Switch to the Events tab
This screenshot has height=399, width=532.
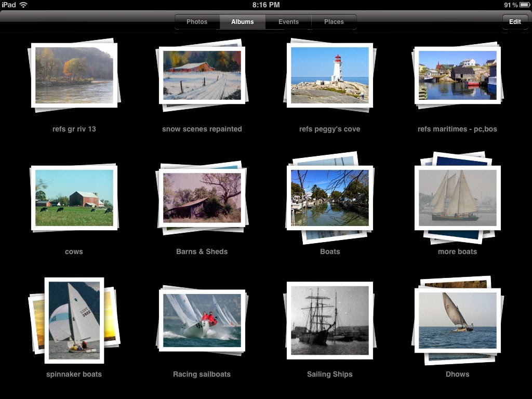point(288,22)
